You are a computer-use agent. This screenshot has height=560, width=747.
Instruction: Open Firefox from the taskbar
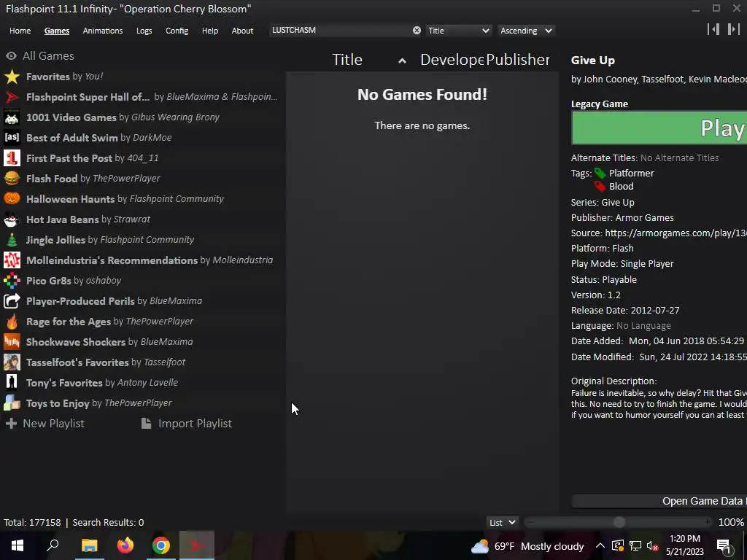pos(125,545)
